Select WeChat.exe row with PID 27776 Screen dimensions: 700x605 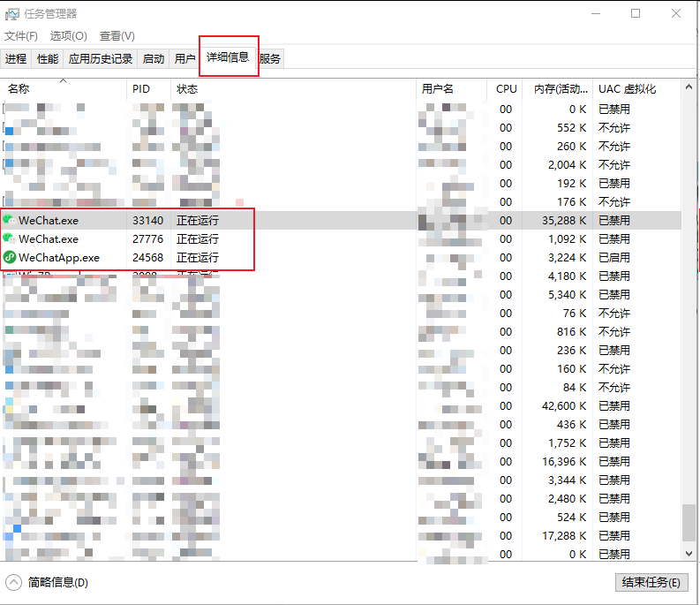tap(341, 239)
